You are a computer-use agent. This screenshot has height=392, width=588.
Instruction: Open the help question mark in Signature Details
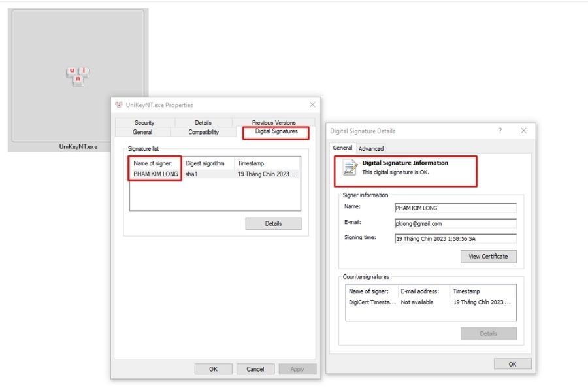click(500, 131)
